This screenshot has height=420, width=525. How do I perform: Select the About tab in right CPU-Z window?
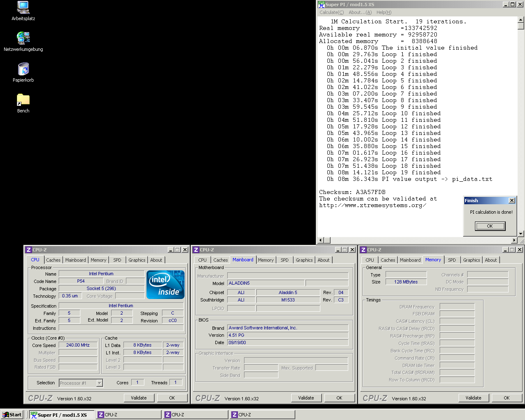click(491, 260)
